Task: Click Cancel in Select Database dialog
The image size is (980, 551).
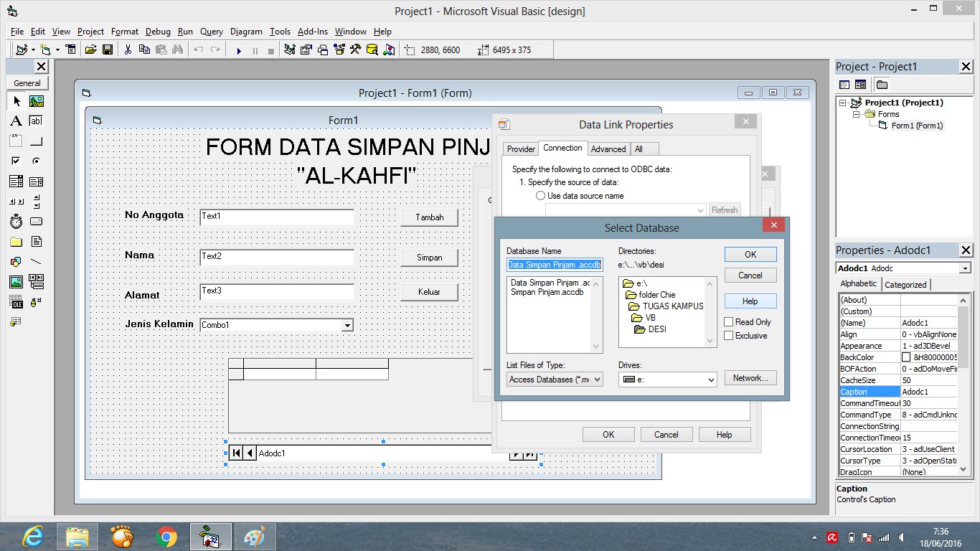Action: (x=750, y=275)
